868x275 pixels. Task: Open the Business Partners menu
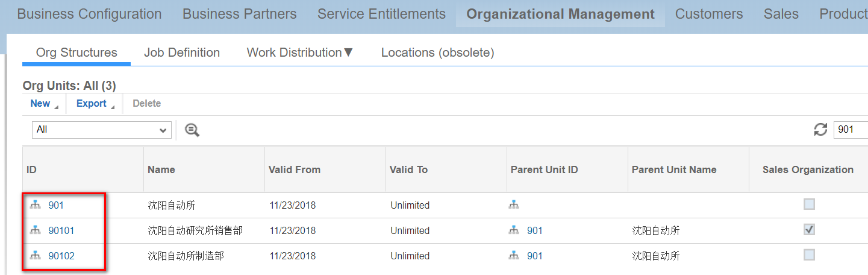[x=240, y=14]
